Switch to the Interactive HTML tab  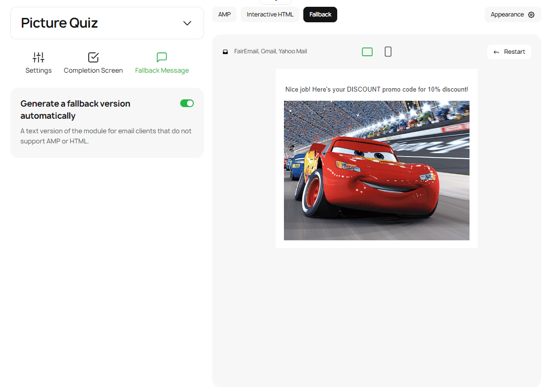[270, 15]
